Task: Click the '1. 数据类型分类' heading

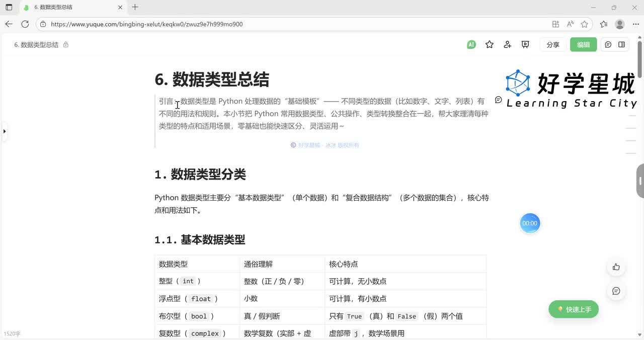Action: pos(200,175)
